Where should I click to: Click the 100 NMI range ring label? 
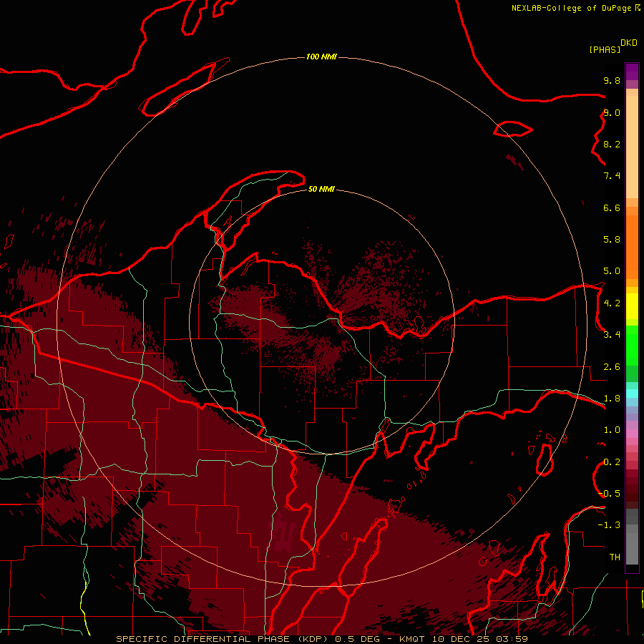(321, 57)
